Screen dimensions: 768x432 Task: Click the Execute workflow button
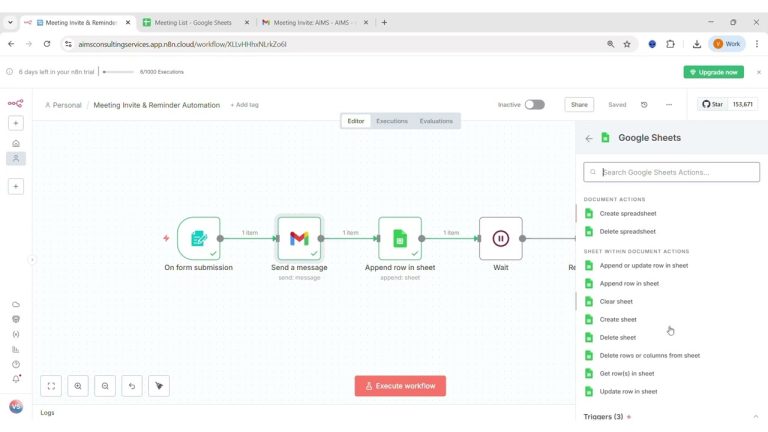click(400, 386)
